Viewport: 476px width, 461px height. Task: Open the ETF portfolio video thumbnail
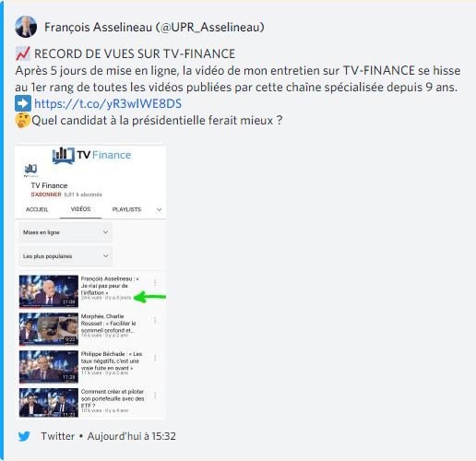pos(49,403)
